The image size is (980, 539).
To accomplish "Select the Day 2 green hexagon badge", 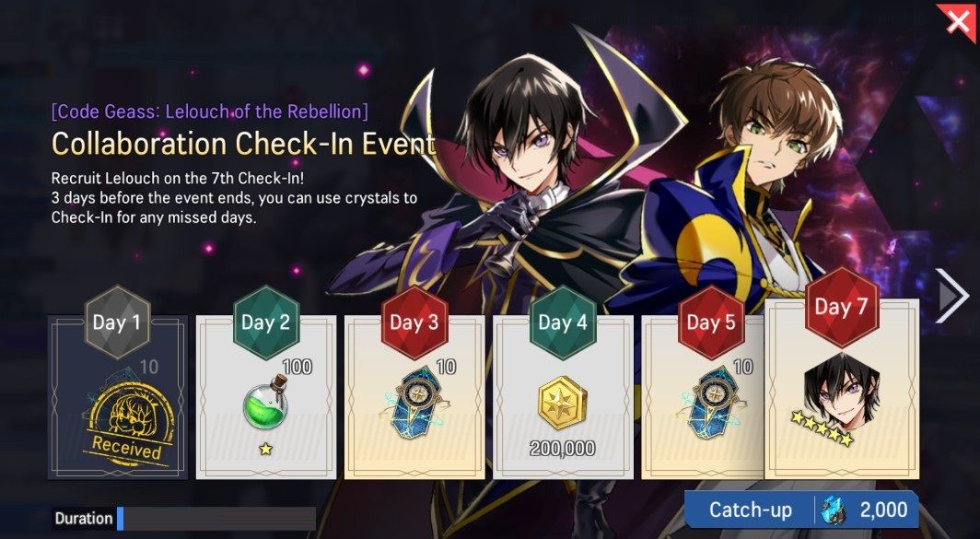I will point(266,322).
